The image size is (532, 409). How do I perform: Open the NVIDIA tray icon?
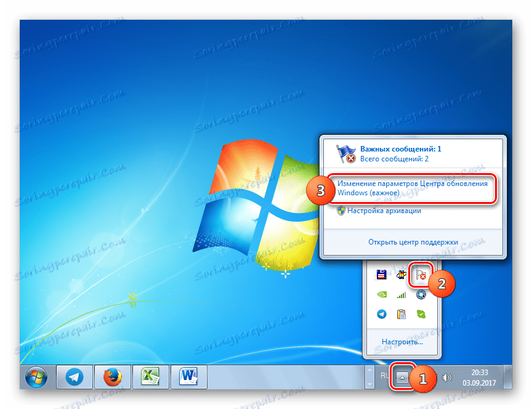pos(382,294)
